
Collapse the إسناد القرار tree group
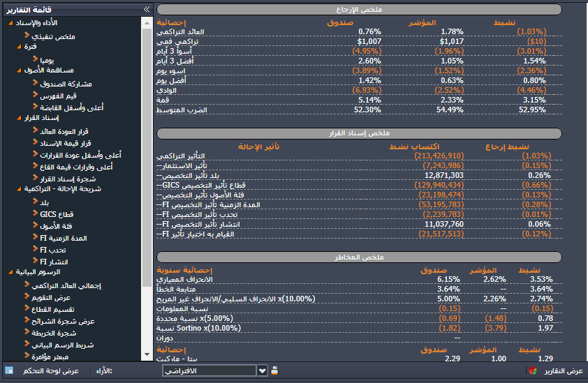pos(17,118)
